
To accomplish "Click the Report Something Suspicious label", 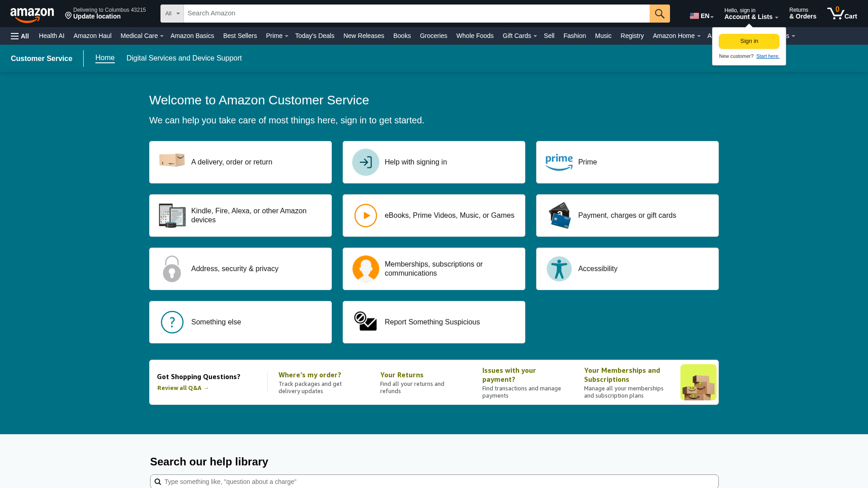I will pos(432,322).
